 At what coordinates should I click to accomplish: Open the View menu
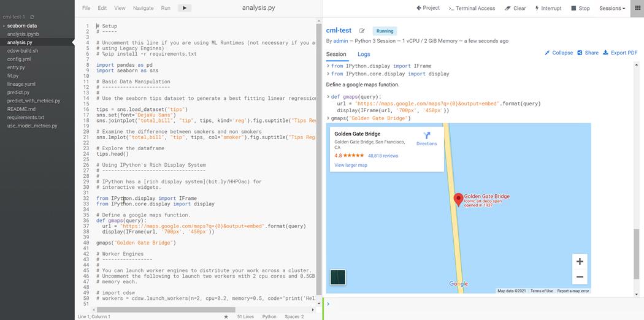120,8
